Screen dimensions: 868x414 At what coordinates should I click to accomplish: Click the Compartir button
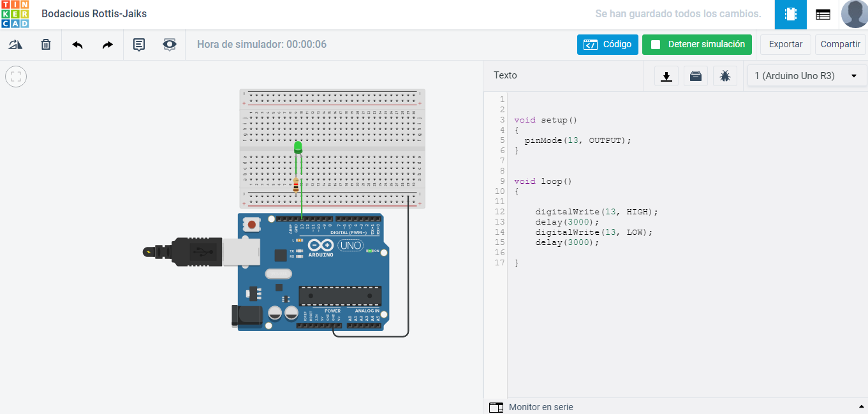(x=841, y=45)
